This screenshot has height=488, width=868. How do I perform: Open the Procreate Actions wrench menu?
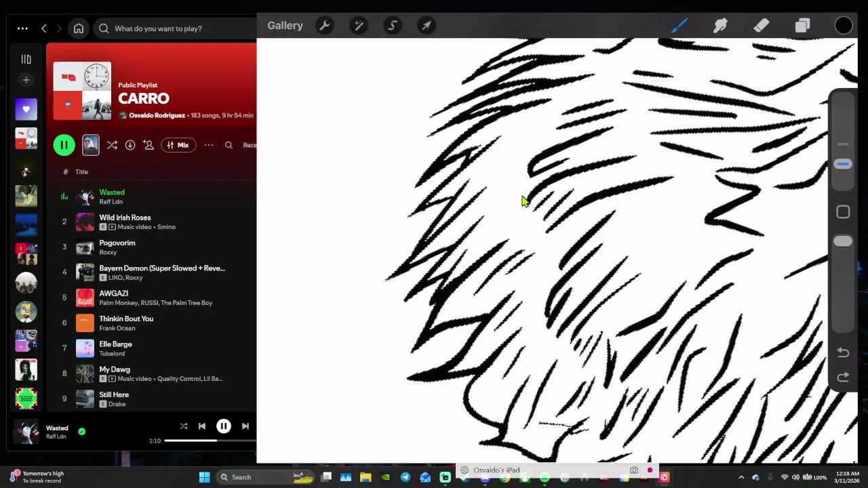[x=325, y=26]
